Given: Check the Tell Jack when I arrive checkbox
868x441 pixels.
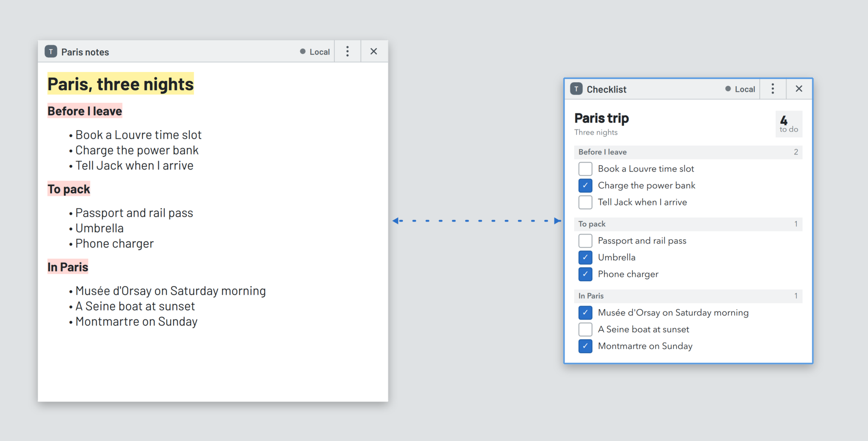Looking at the screenshot, I should coord(585,202).
